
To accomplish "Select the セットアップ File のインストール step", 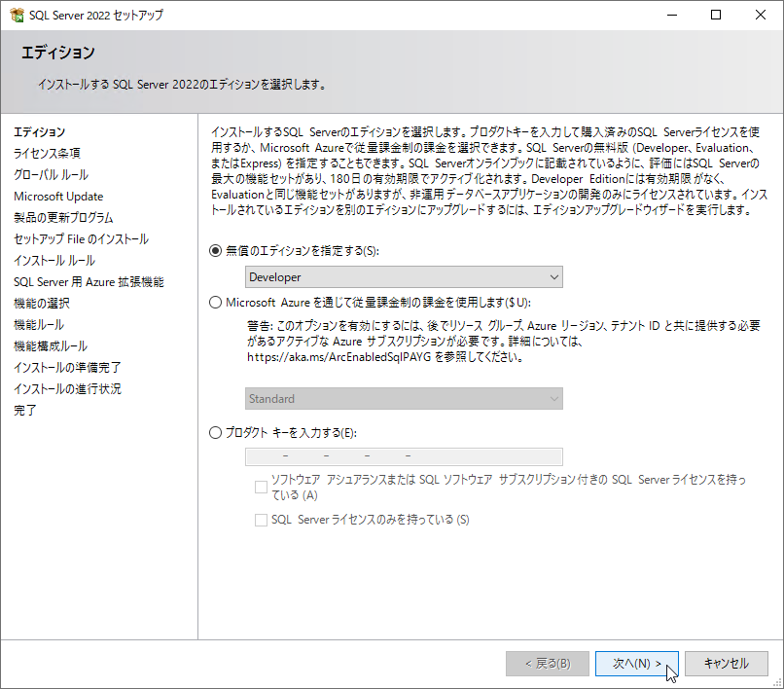I will tap(81, 239).
